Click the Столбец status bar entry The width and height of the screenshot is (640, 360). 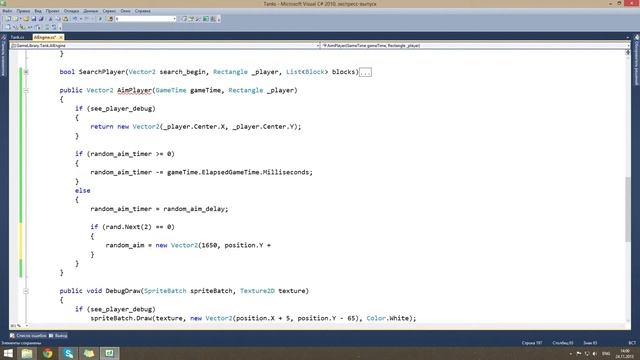pyautogui.click(x=563, y=343)
